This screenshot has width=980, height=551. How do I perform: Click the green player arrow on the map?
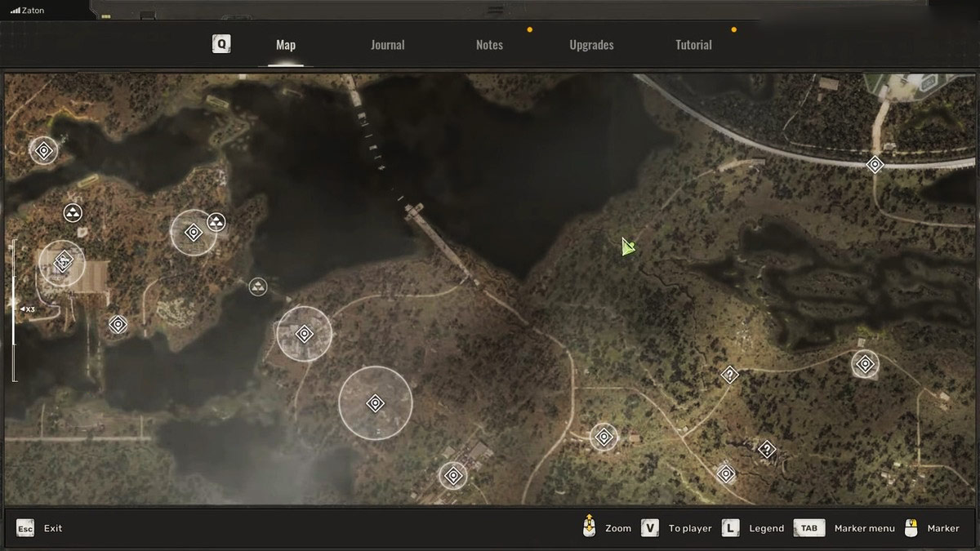pyautogui.click(x=626, y=247)
